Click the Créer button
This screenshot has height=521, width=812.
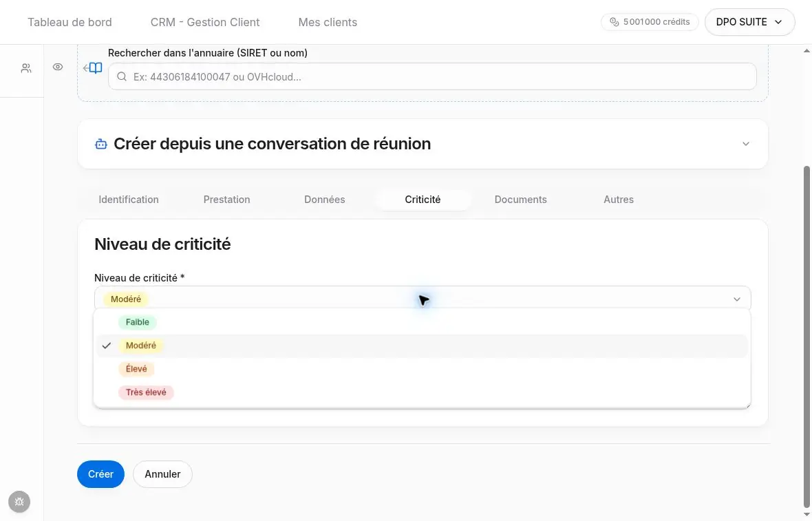(100, 474)
